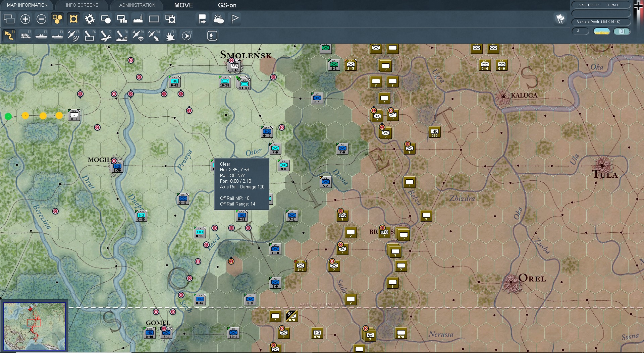Click the Orel city marker
Image resolution: width=644 pixels, height=353 pixels.
[x=511, y=282]
